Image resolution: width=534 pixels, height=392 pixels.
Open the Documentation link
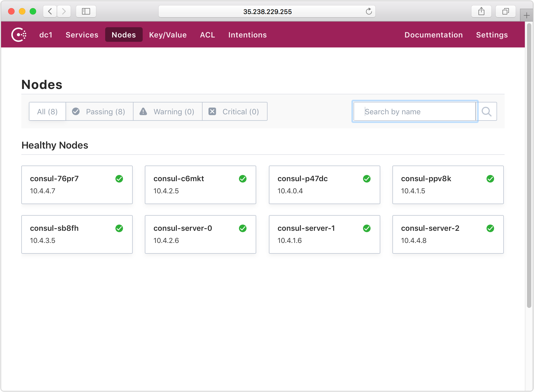(x=434, y=35)
